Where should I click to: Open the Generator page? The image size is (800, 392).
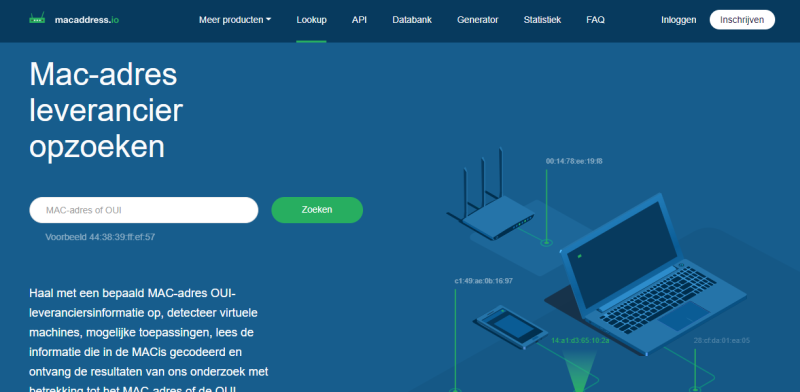[478, 20]
